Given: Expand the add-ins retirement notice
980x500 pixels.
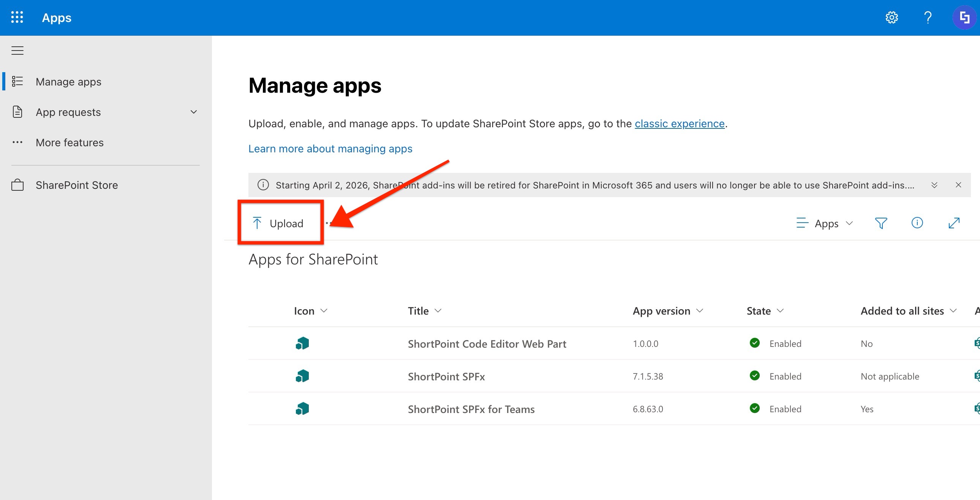Looking at the screenshot, I should [934, 185].
